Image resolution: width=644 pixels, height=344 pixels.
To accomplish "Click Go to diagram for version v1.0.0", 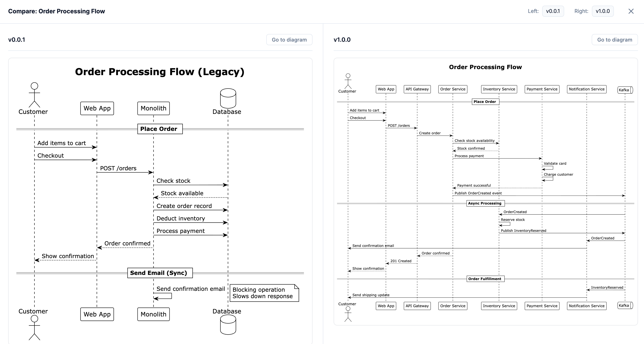I will 615,39.
